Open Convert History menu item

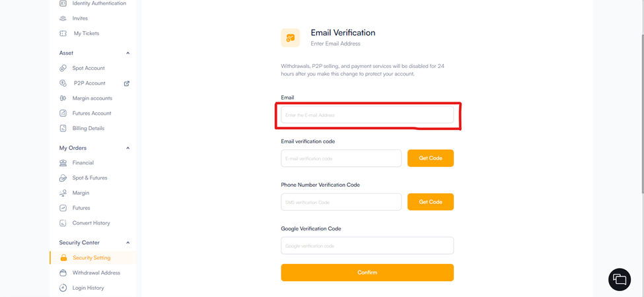pos(90,223)
